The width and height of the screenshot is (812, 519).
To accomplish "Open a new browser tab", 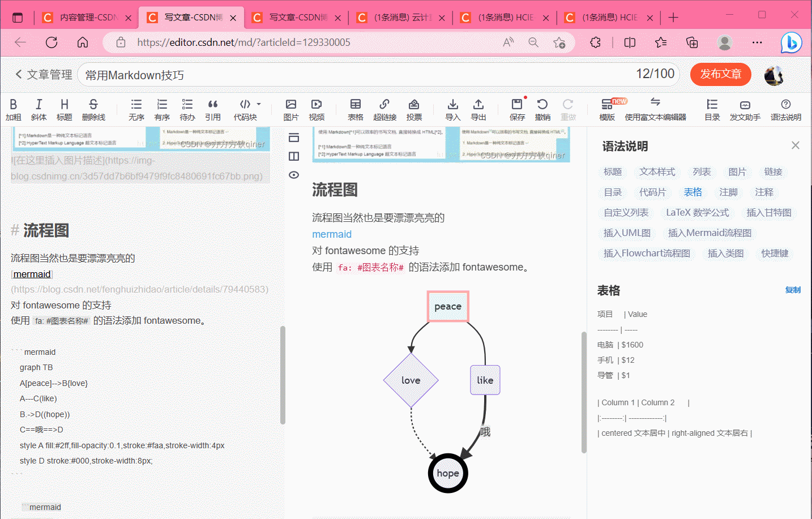I will 673,18.
